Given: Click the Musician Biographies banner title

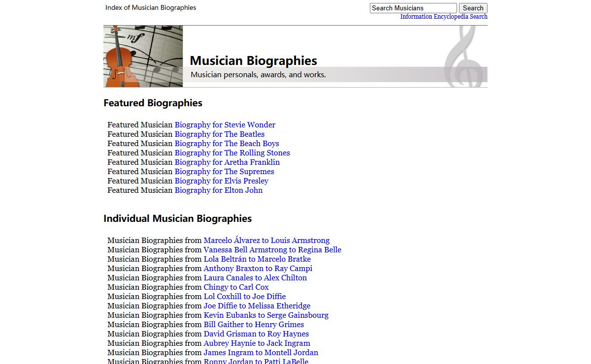Looking at the screenshot, I should pos(254,61).
